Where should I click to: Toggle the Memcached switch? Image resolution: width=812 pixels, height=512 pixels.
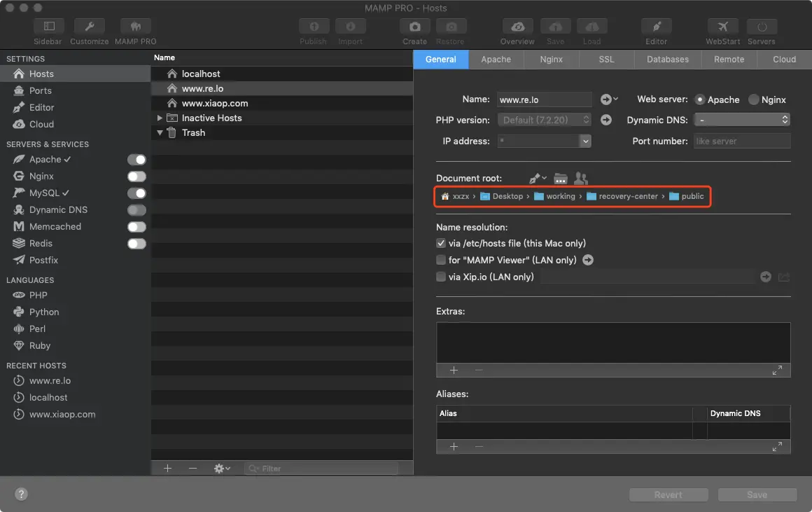point(136,227)
